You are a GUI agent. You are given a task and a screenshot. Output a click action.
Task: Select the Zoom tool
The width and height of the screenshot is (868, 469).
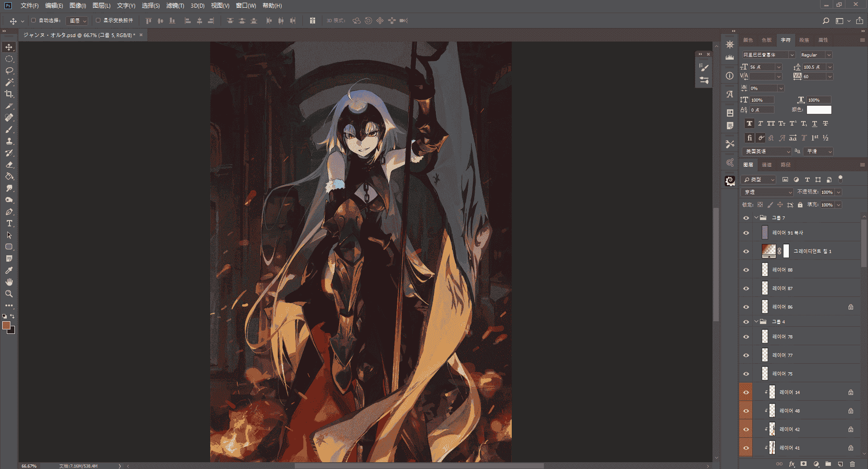click(x=9, y=294)
